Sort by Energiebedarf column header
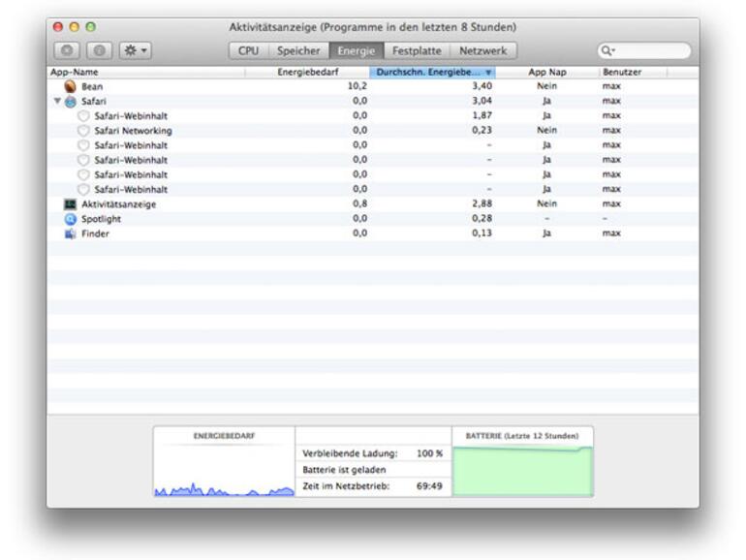Image resolution: width=746 pixels, height=560 pixels. 308,73
